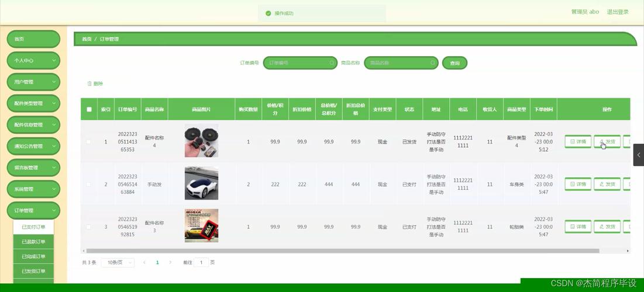Click the search icon in 订单编号 field

(332, 63)
